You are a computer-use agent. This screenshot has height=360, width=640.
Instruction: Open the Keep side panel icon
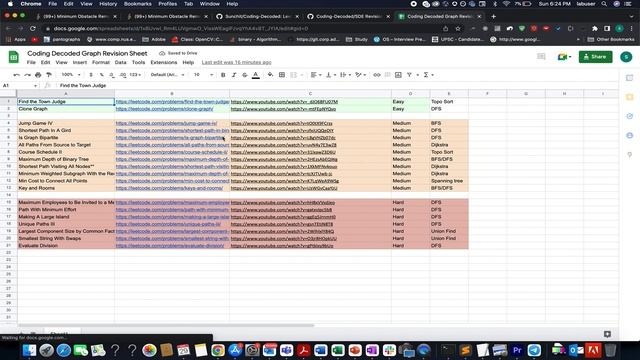629,97
